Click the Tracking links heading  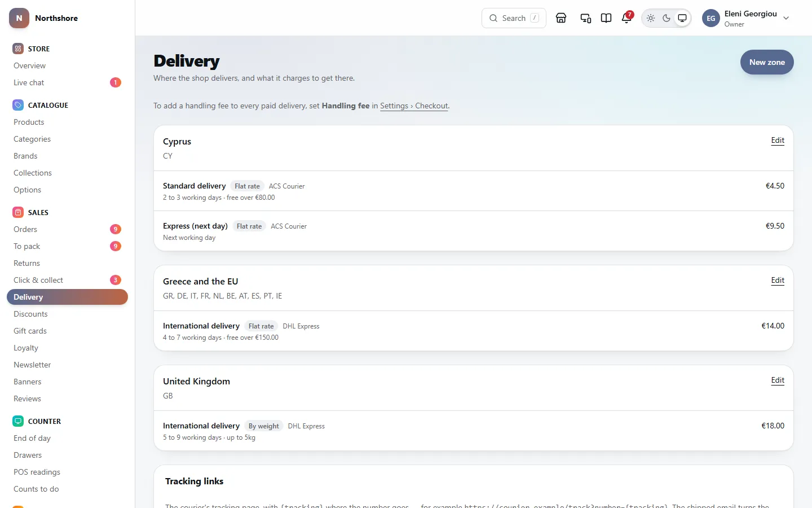pos(194,481)
